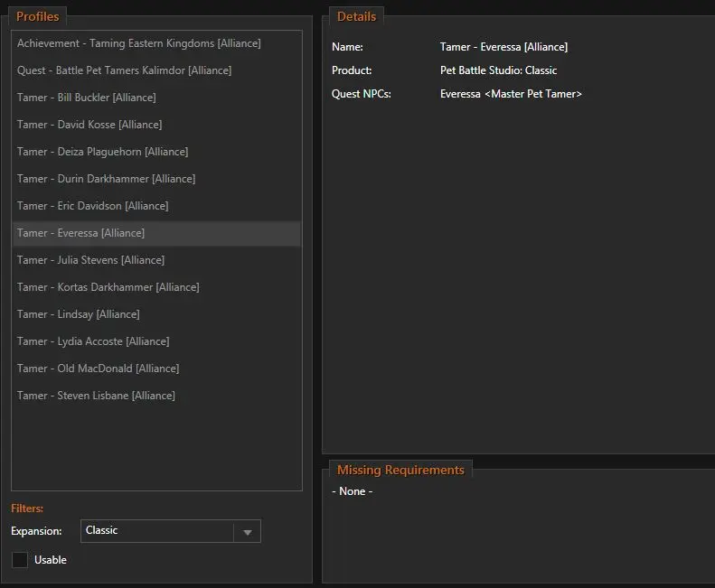This screenshot has width=715, height=588.
Task: Click the Profiles panel header
Action: [37, 16]
